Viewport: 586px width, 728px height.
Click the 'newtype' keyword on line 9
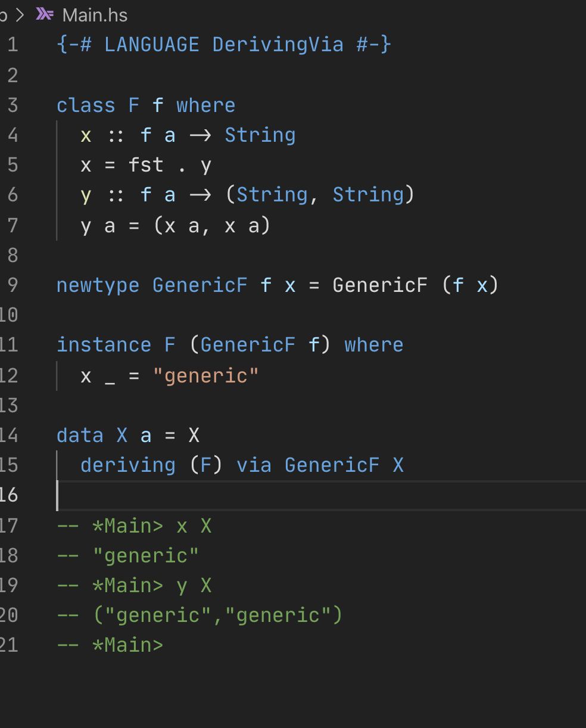pos(98,285)
